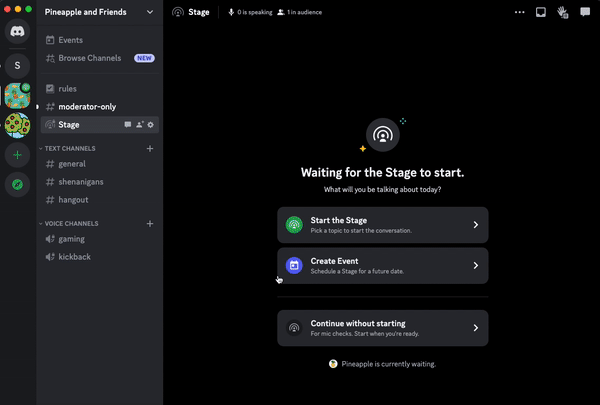Click create invite icon on Stage row
This screenshot has width=600, height=405.
[x=139, y=125]
